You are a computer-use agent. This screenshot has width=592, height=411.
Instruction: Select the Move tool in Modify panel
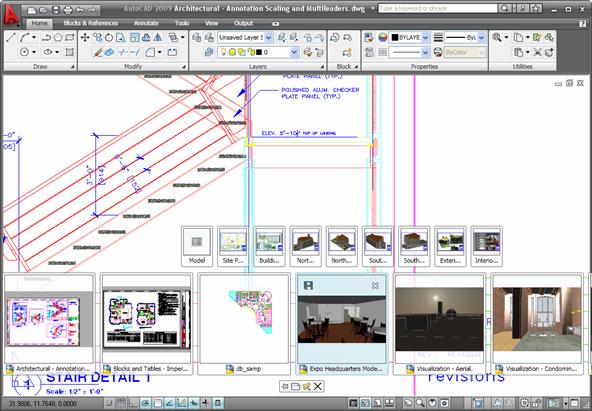(x=85, y=37)
